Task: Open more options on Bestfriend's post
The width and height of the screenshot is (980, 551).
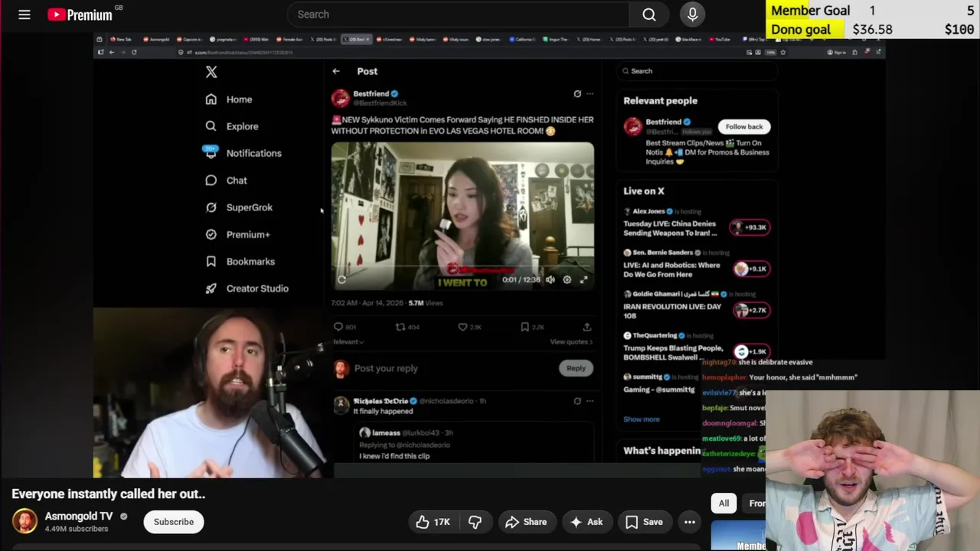Action: [x=590, y=94]
